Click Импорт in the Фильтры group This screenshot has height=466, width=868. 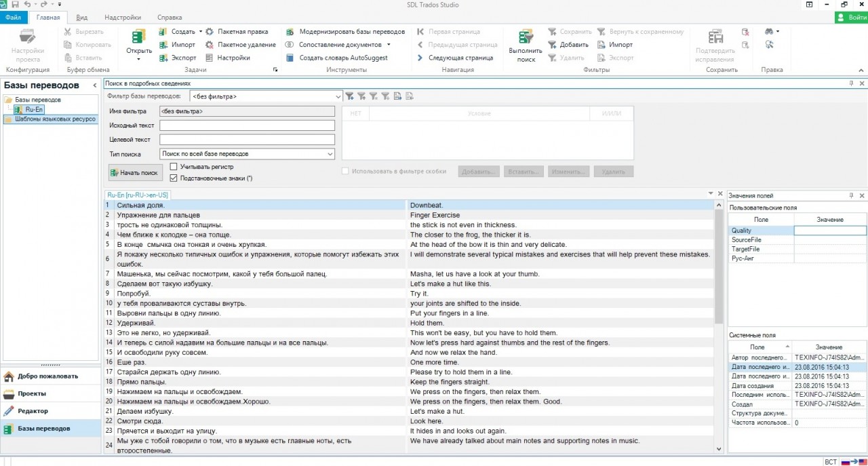(615, 45)
